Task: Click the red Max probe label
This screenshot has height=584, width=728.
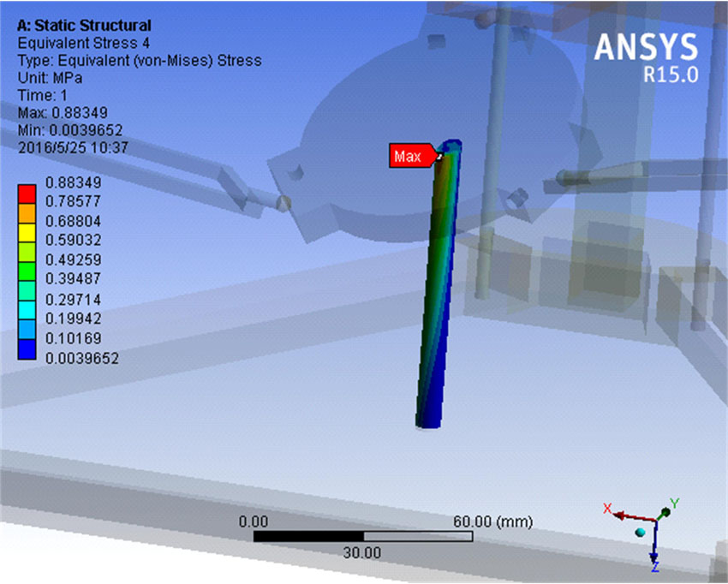Action: (x=409, y=156)
